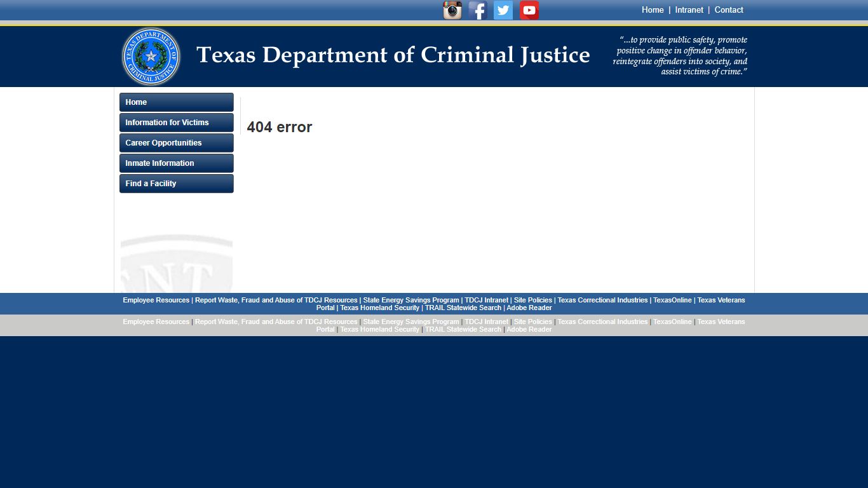The height and width of the screenshot is (488, 868).
Task: Select Contact in the top navigation
Action: [728, 10]
